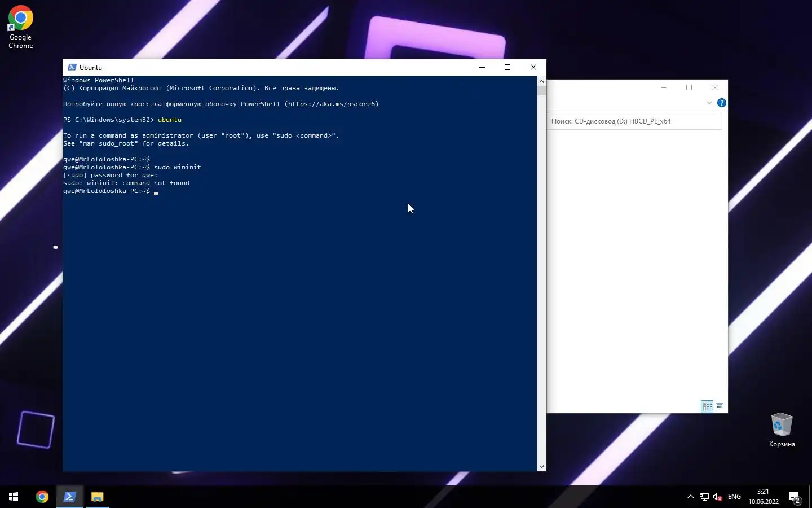This screenshot has width=812, height=508.
Task: Close the Explorer window
Action: click(715, 87)
